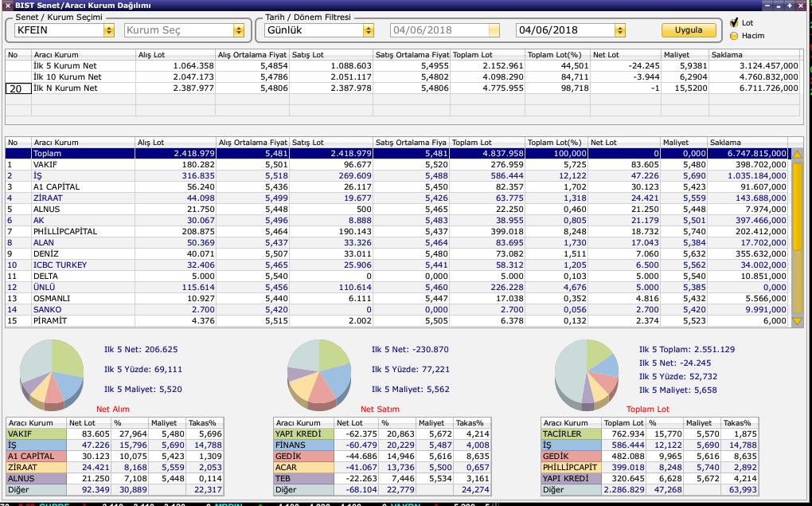Viewport: 812px width, 506px height.
Task: Click the Net Alım red label
Action: [x=113, y=409]
